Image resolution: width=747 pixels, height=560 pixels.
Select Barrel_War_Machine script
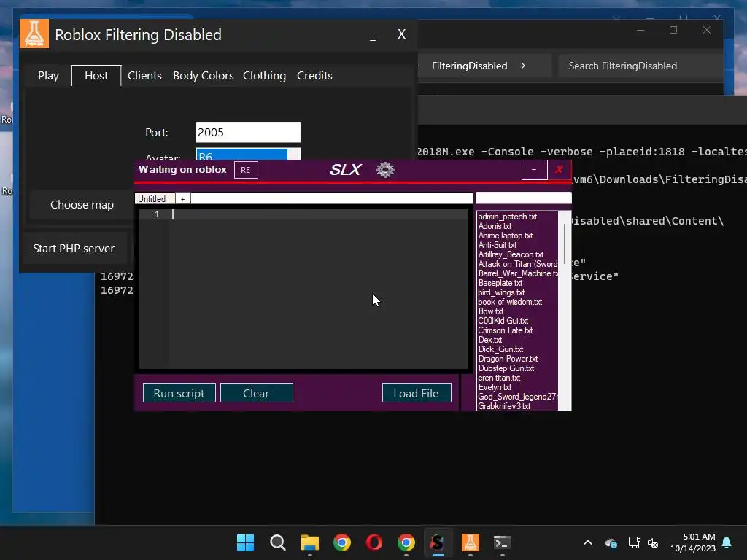tap(517, 274)
